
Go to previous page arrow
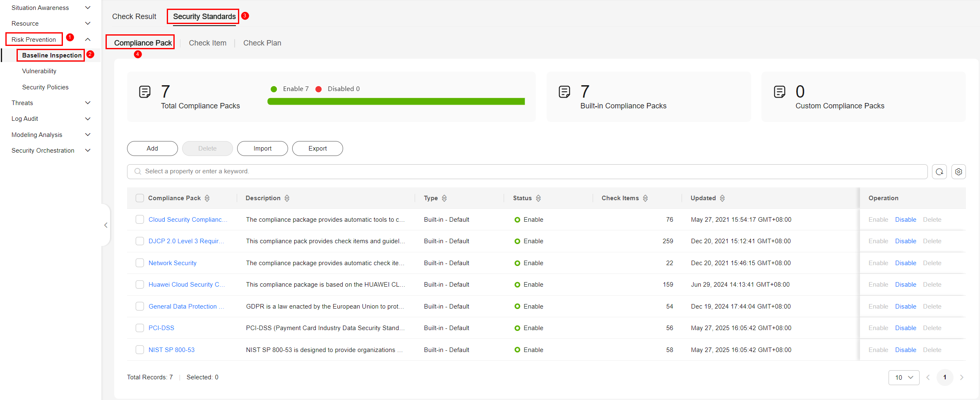928,377
